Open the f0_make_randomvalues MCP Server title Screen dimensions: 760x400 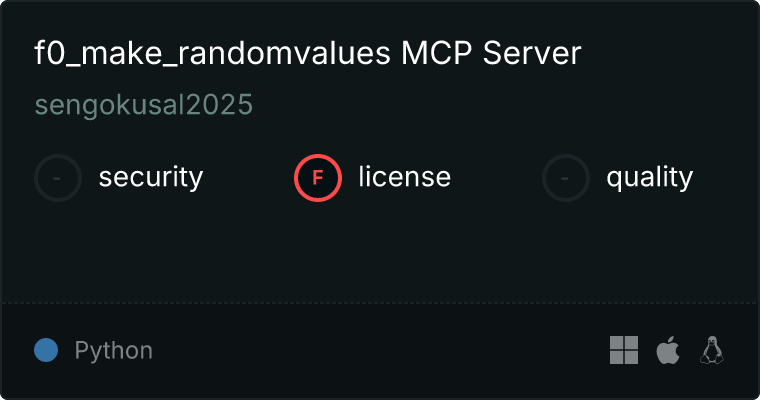click(x=308, y=53)
